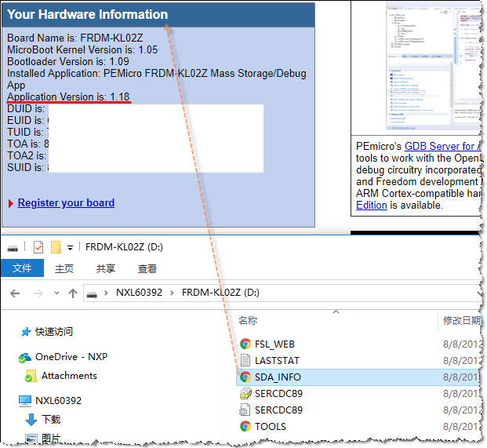This screenshot has width=487, height=448.
Task: Select NXL60392 breadcrumb in address bar
Action: point(139,293)
